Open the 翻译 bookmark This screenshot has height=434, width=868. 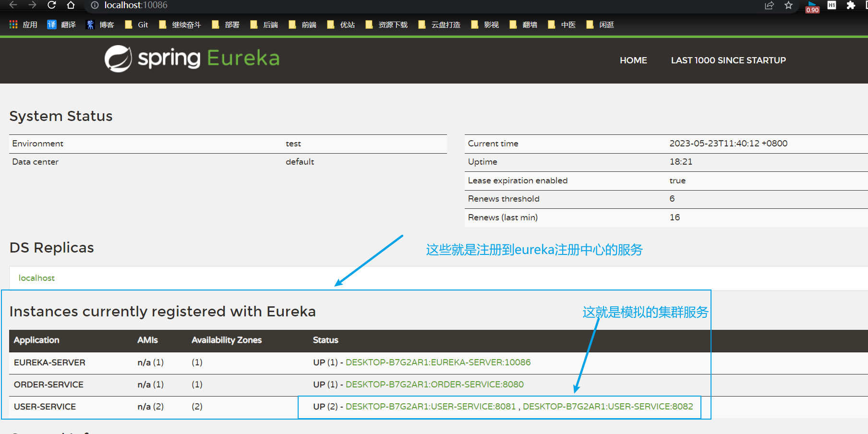tap(61, 24)
